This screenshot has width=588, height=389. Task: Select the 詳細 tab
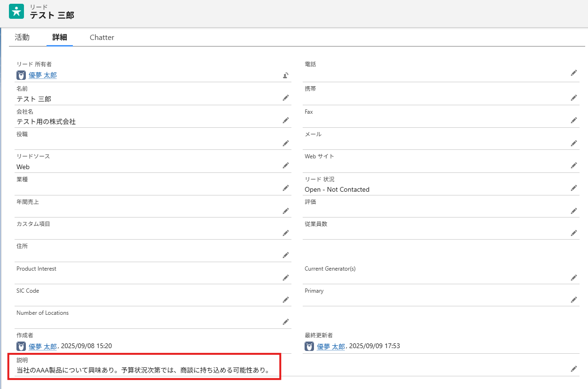60,38
